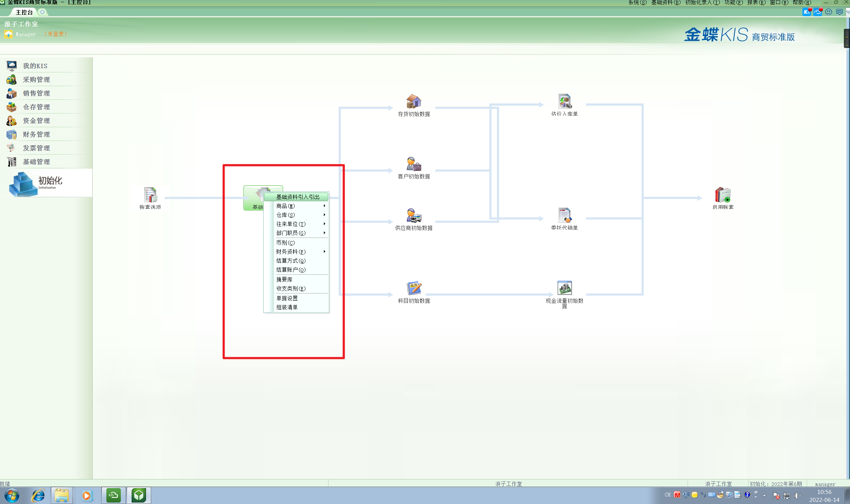Click the 启用账套 icon
850x504 pixels.
pos(723,195)
